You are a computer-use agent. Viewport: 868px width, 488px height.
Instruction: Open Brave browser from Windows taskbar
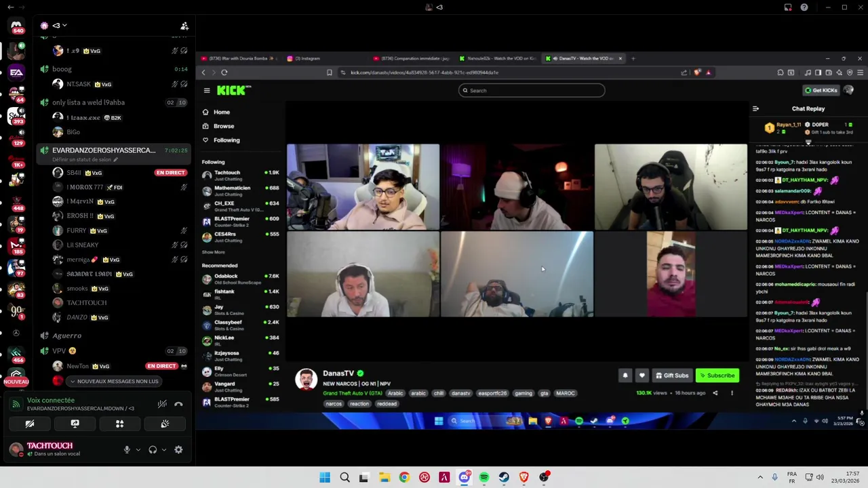point(524,477)
